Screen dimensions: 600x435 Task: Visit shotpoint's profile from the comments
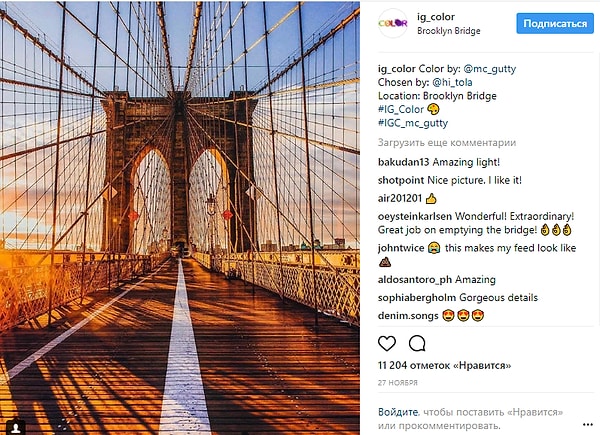(x=401, y=180)
